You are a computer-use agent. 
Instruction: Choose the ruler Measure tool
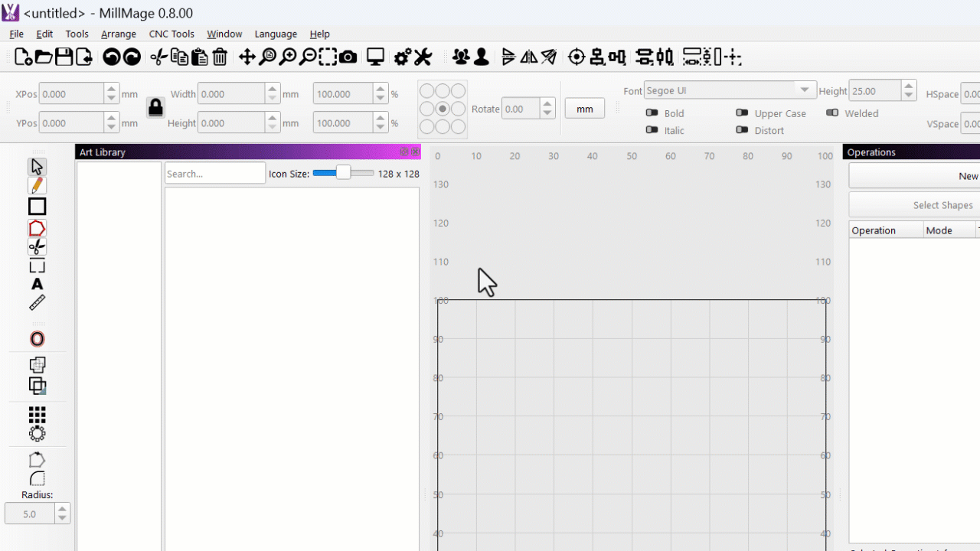[x=37, y=303]
